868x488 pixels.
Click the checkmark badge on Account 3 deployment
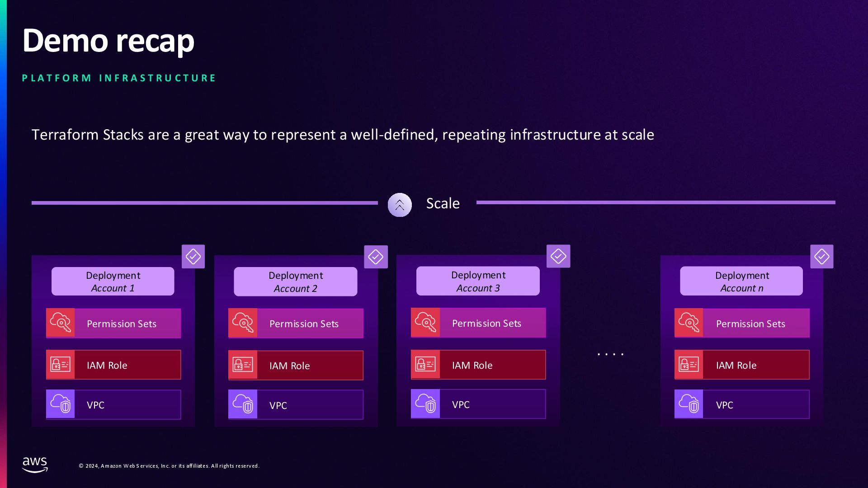pos(558,256)
